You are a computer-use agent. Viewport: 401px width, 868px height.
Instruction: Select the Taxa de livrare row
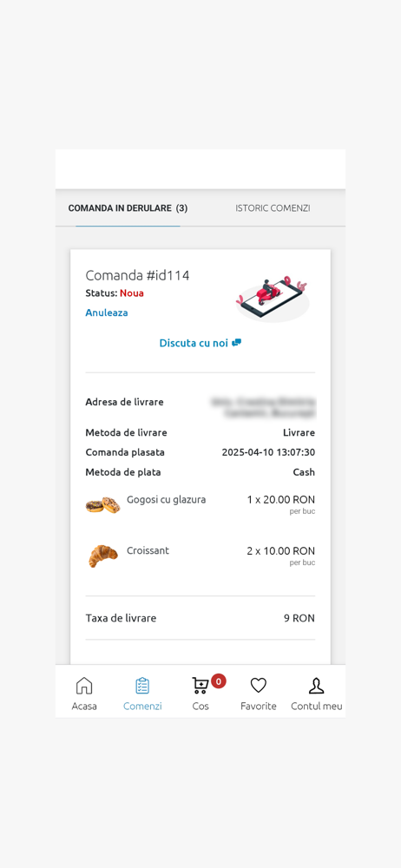[x=200, y=618]
